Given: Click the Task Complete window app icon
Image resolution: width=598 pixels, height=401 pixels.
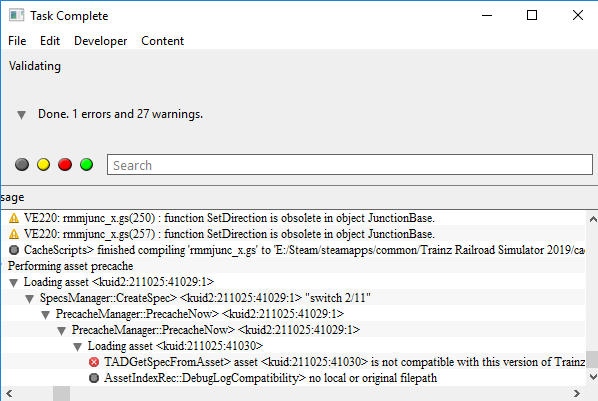Looking at the screenshot, I should click(16, 16).
